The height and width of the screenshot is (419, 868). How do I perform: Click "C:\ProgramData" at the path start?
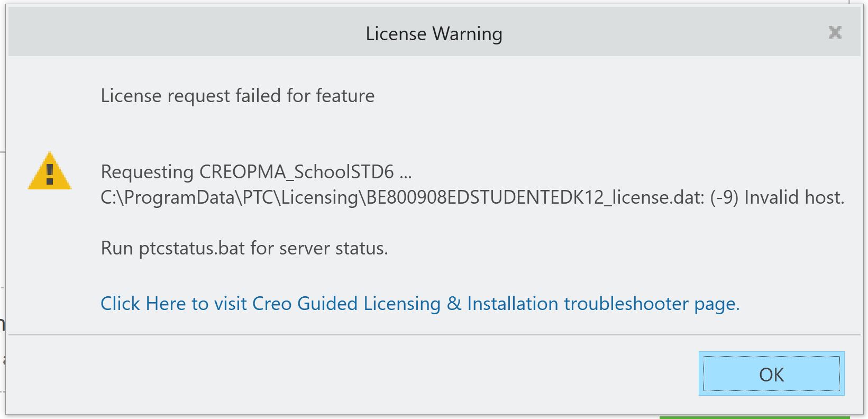(169, 197)
